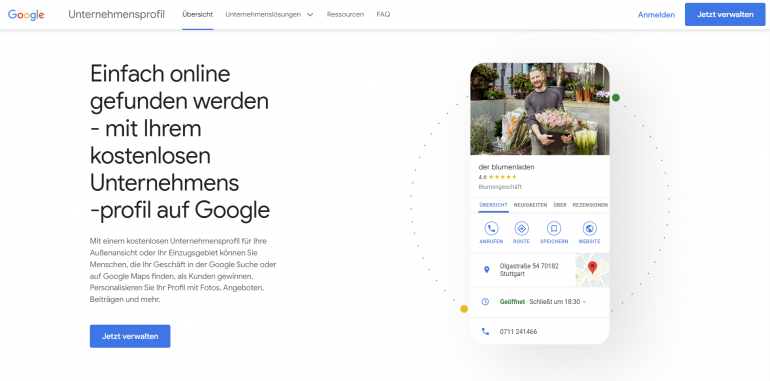
Task: Click the phone number 0711 241466
Action: [518, 331]
